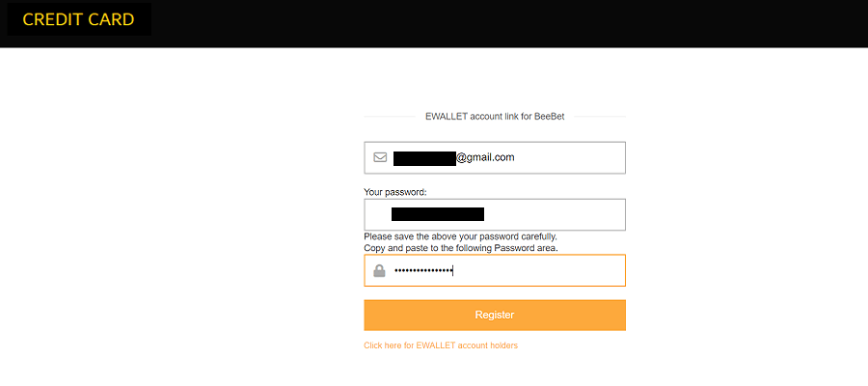Open the CREDIT CARD tab
This screenshot has width=868, height=386.
click(79, 19)
